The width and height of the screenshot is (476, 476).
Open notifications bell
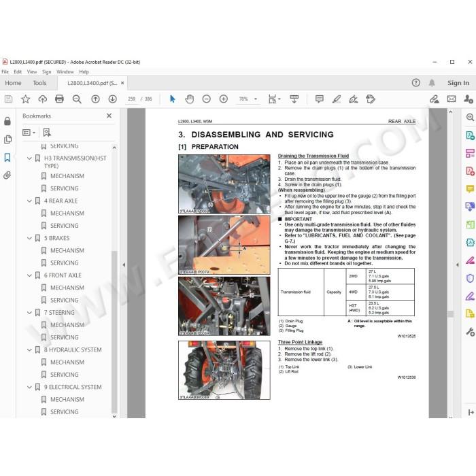432,82
